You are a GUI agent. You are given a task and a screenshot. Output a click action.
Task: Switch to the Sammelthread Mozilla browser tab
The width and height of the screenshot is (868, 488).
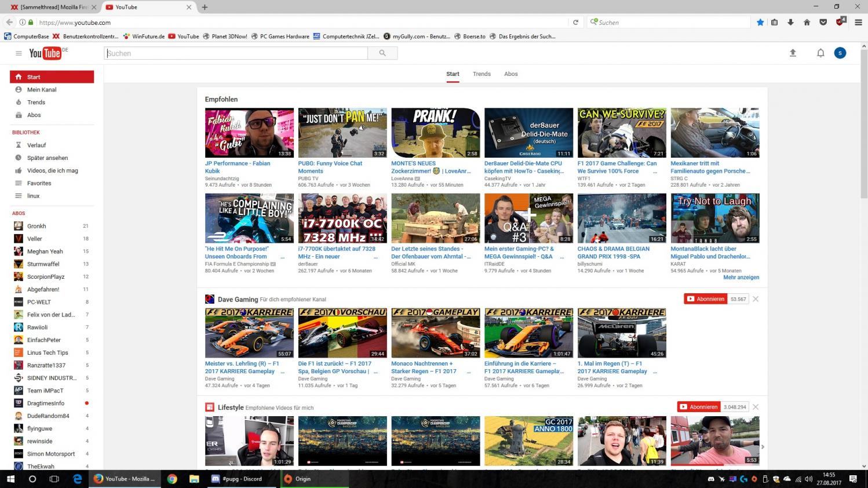(53, 7)
